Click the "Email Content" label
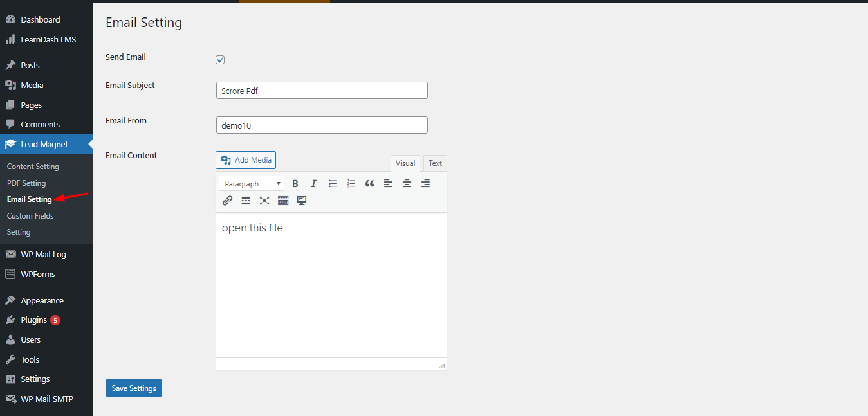The width and height of the screenshot is (868, 416). [131, 156]
